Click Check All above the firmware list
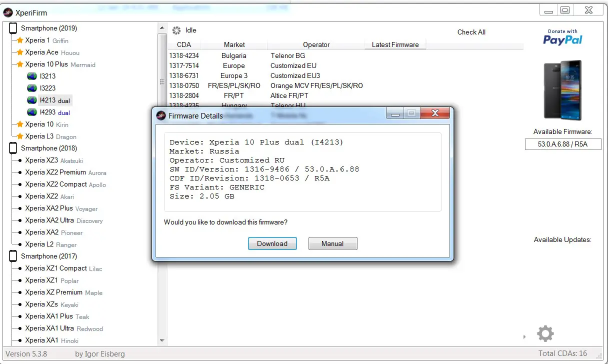Image resolution: width=608 pixels, height=364 pixels. [471, 32]
